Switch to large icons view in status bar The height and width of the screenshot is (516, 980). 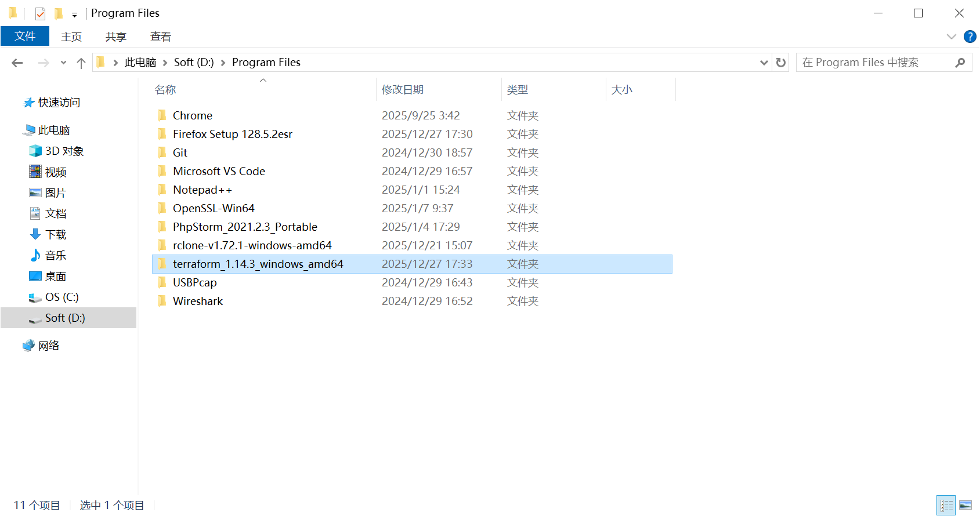[x=965, y=505]
